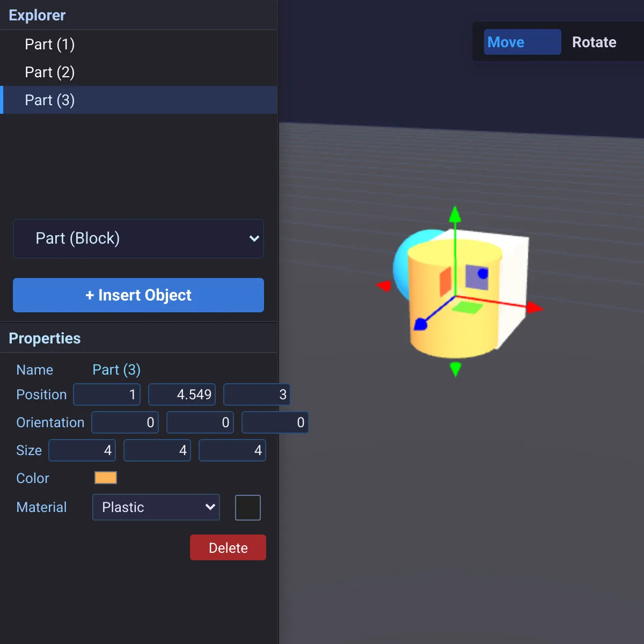This screenshot has height=644, width=644.
Task: Click the Insert Object button
Action: pos(138,295)
